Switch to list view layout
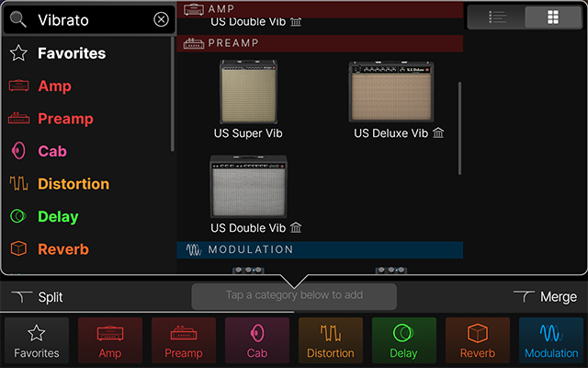588x368 pixels. point(497,17)
